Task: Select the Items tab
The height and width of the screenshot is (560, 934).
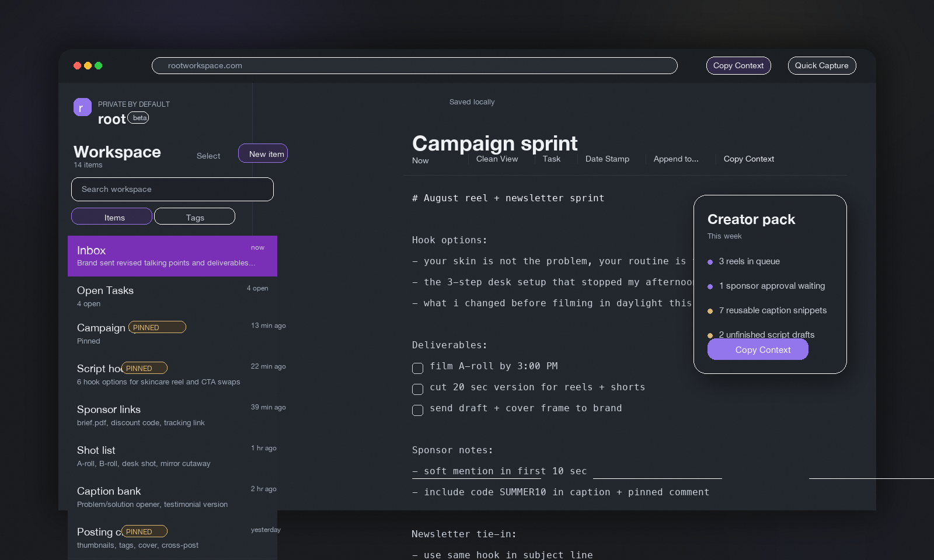Action: pos(111,217)
